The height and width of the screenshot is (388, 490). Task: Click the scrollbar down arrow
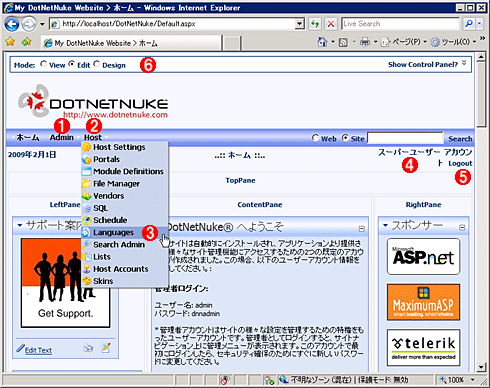tap(481, 367)
